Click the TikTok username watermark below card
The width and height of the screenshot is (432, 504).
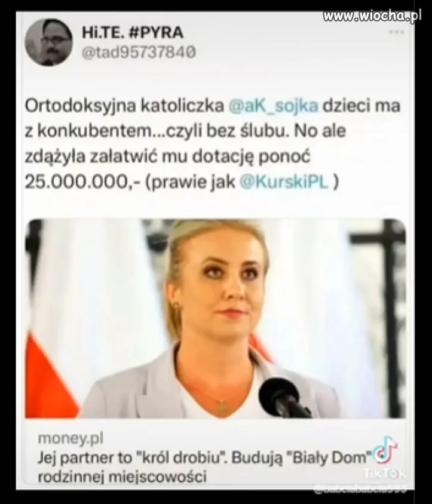pyautogui.click(x=360, y=490)
